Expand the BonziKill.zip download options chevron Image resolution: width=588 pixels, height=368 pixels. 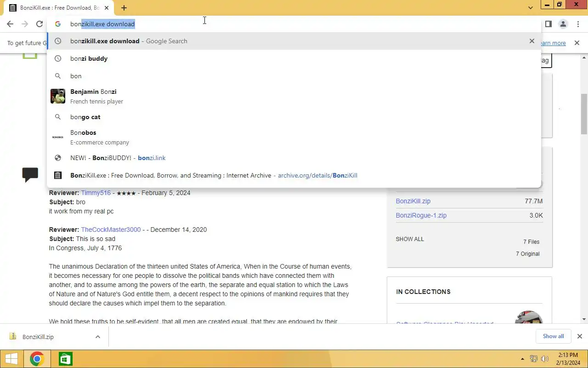[x=98, y=337]
